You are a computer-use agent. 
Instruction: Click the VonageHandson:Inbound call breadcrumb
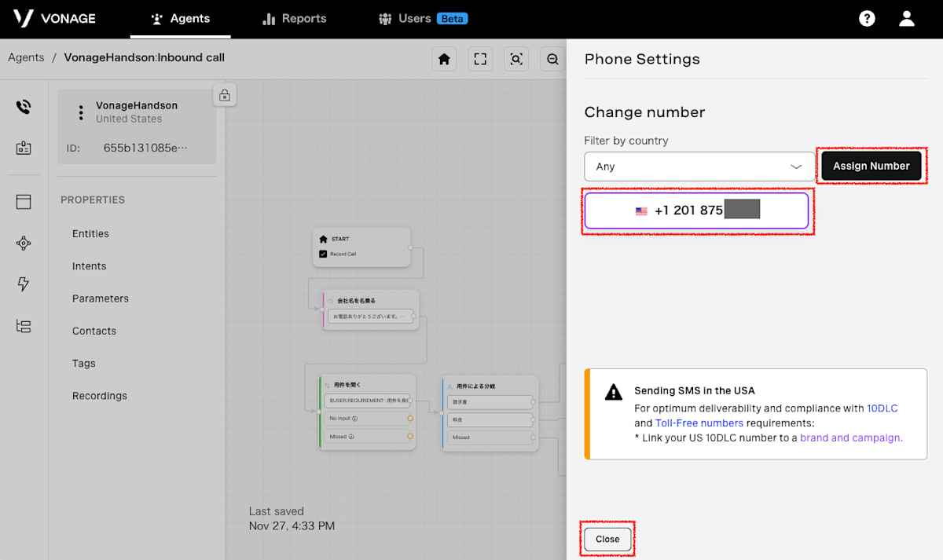144,57
